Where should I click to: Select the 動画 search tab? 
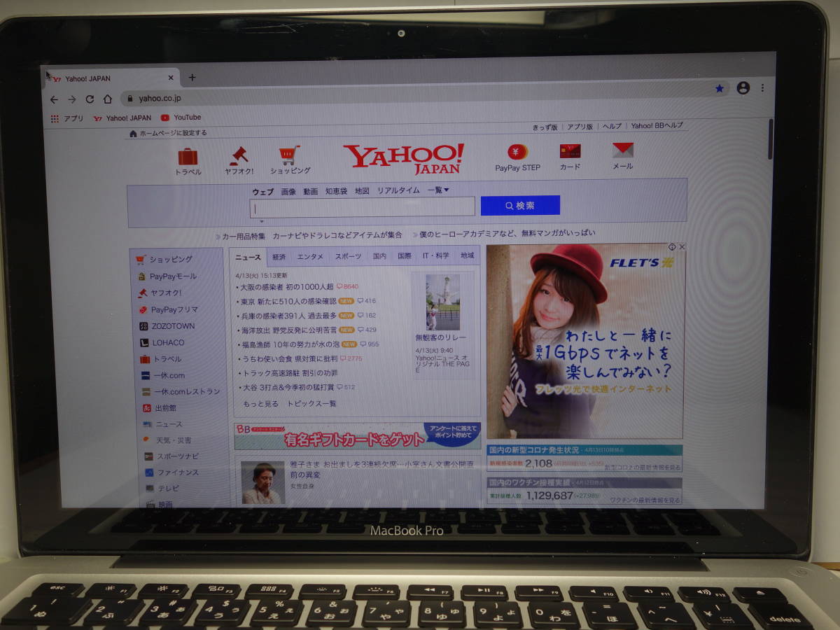pos(311,191)
